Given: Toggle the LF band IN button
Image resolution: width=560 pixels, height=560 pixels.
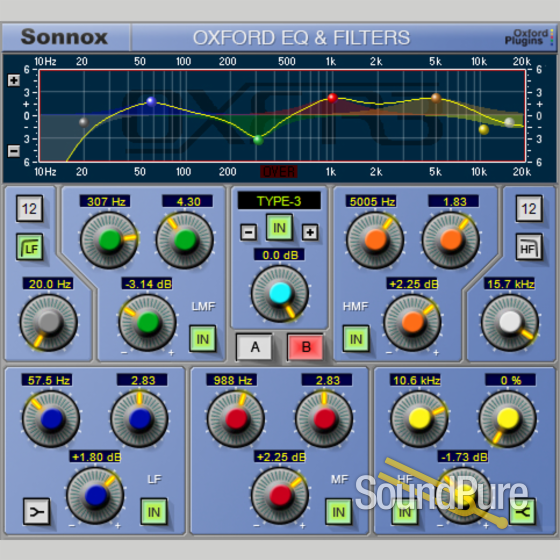Looking at the screenshot, I should coord(154,512).
